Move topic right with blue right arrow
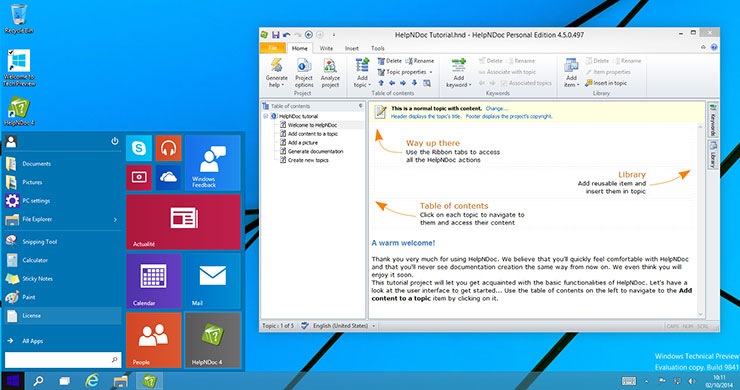This screenshot has height=390, width=740. pos(403,83)
